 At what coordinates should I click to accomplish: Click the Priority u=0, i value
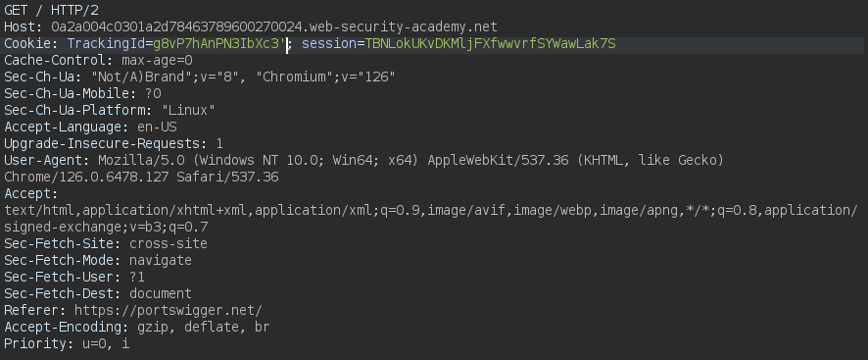click(x=106, y=343)
